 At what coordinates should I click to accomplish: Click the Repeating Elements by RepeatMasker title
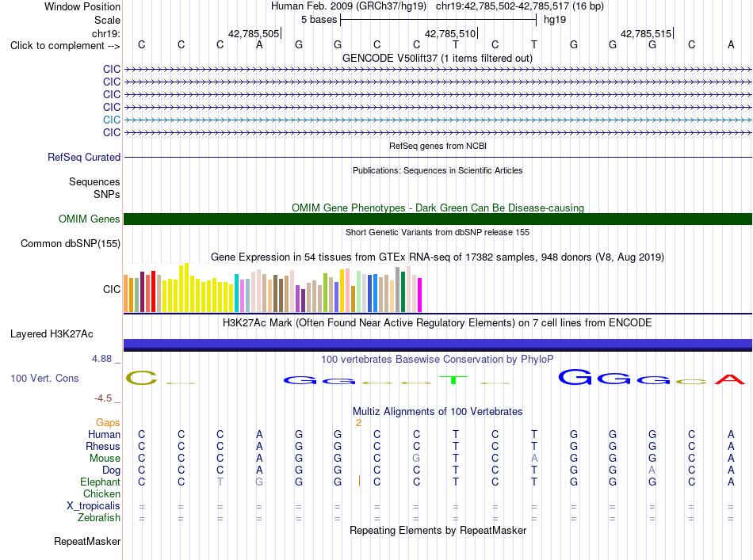point(438,530)
